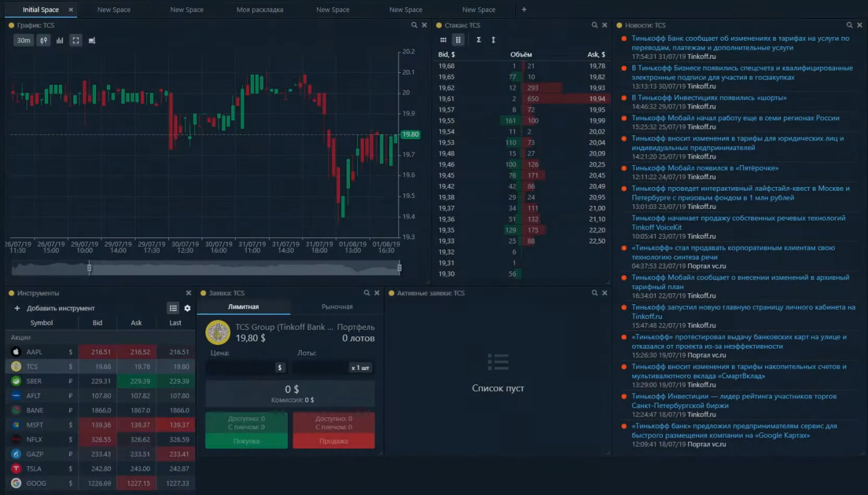This screenshot has width=868, height=495.
Task: Select the AFLT row in instruments
Action: [x=101, y=395]
